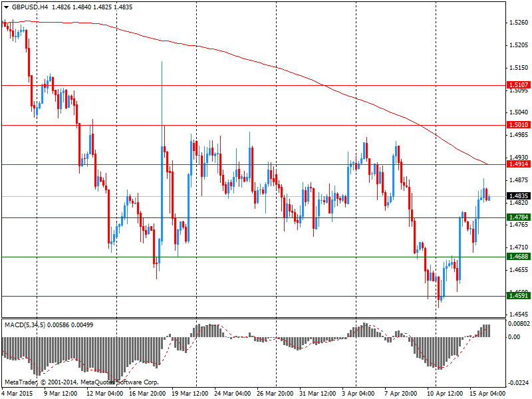Click the 19 Mar 12:00 time label
Viewport: 532px width, 399px height.
pyautogui.click(x=190, y=394)
